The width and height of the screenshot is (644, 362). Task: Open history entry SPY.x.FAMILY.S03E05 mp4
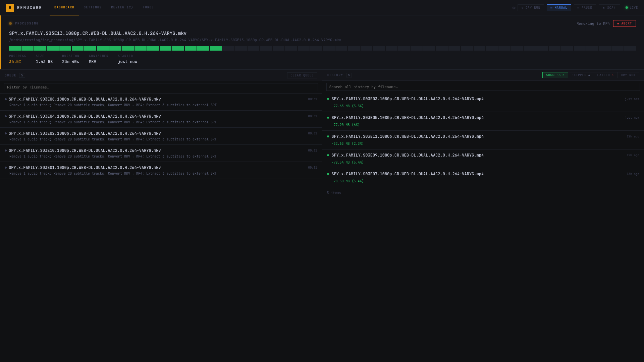click(x=483, y=121)
